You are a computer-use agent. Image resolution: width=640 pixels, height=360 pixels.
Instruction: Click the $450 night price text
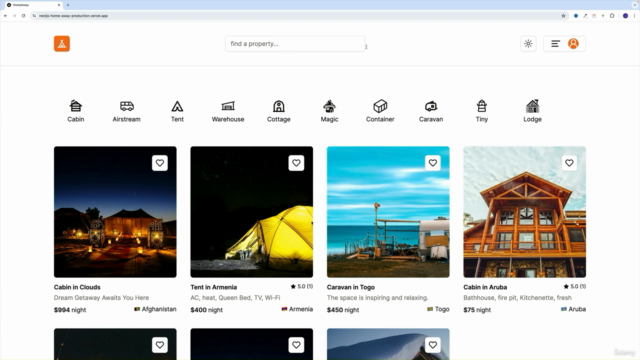pos(343,310)
